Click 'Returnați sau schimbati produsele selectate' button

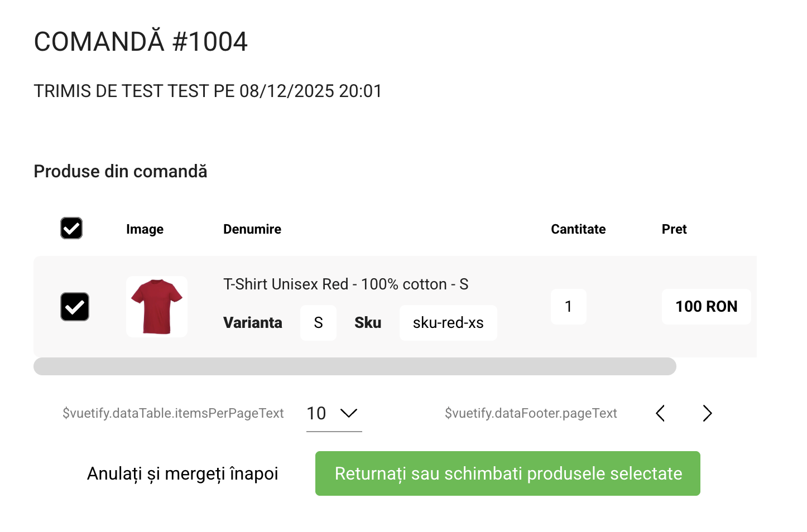[x=507, y=473]
